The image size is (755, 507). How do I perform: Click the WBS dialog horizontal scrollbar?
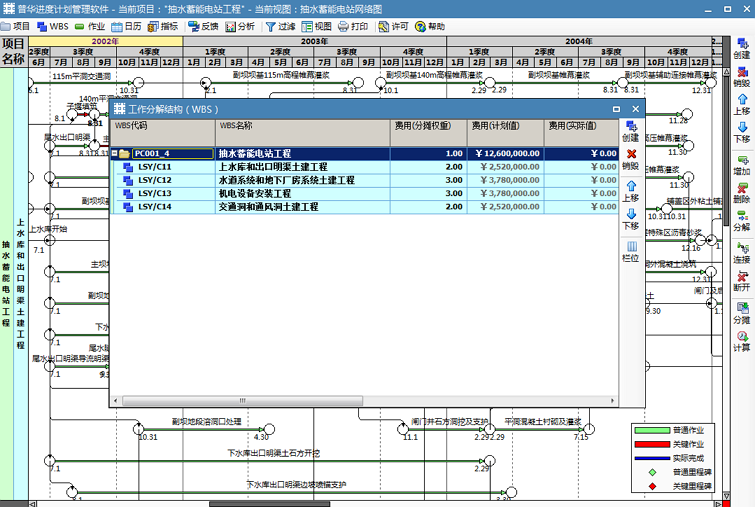(240, 401)
